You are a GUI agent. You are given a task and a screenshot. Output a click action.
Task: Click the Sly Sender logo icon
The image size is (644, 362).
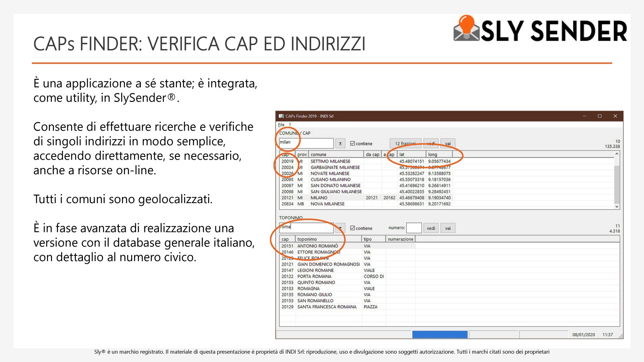tap(466, 28)
